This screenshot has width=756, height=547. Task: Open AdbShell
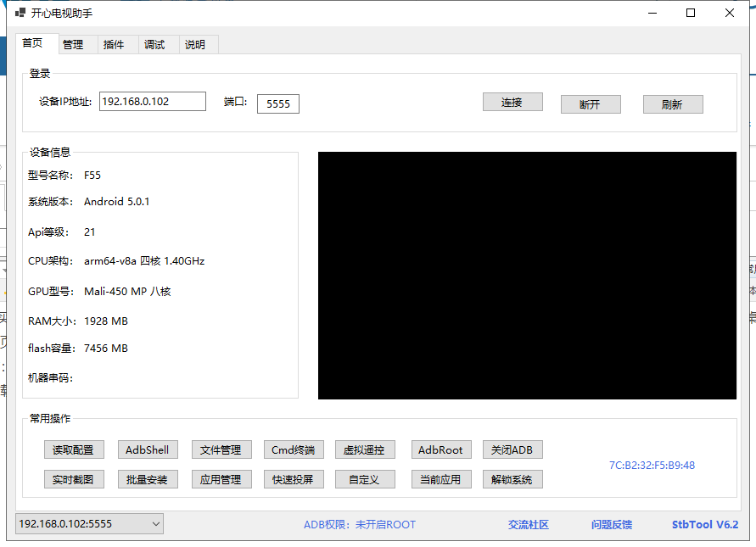coord(148,449)
